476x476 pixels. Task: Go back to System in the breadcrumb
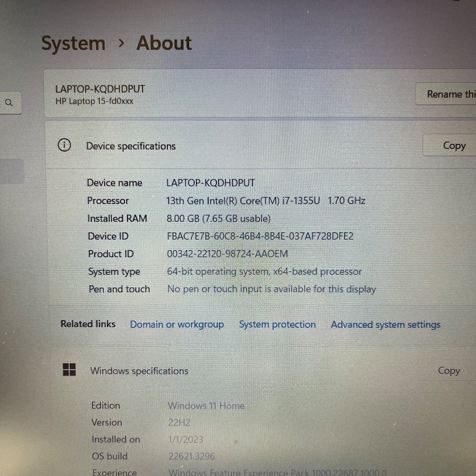[x=74, y=43]
